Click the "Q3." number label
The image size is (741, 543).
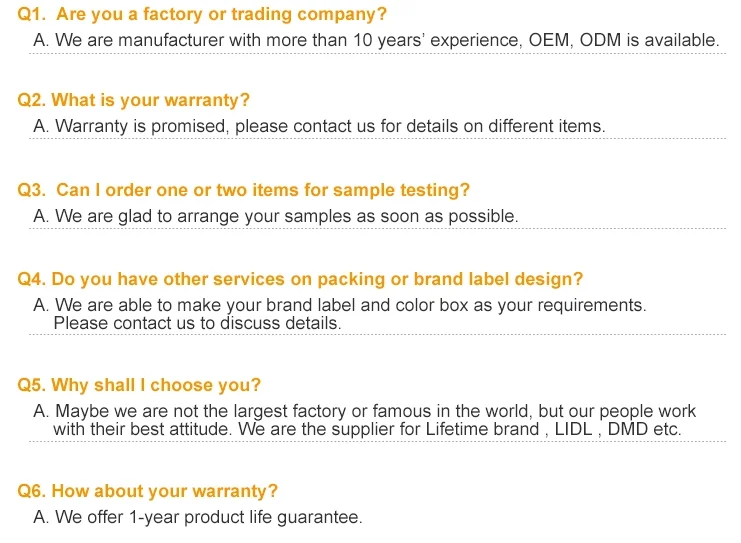pyautogui.click(x=32, y=190)
